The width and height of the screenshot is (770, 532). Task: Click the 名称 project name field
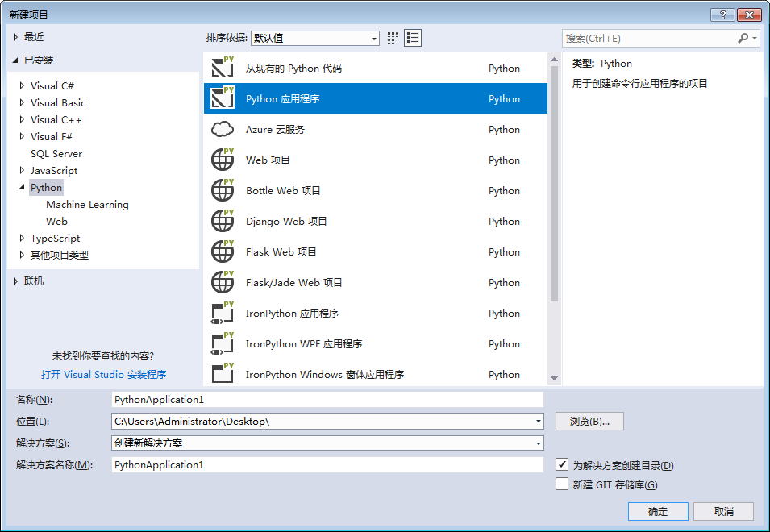point(327,400)
